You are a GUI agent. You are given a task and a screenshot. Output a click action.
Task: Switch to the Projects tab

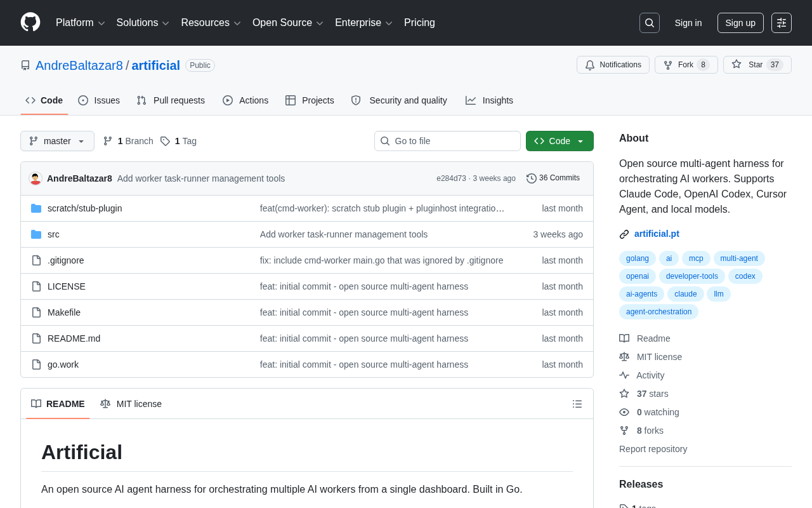(310, 100)
